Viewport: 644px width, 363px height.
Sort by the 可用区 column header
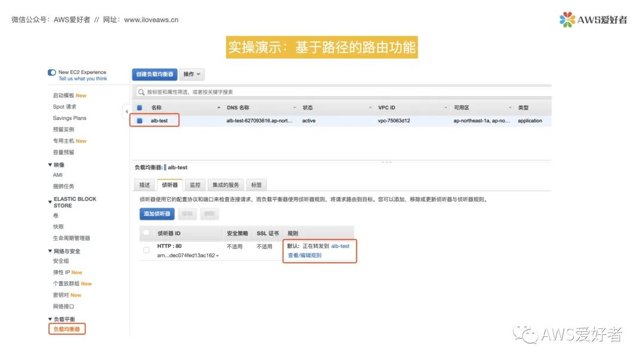coord(461,107)
